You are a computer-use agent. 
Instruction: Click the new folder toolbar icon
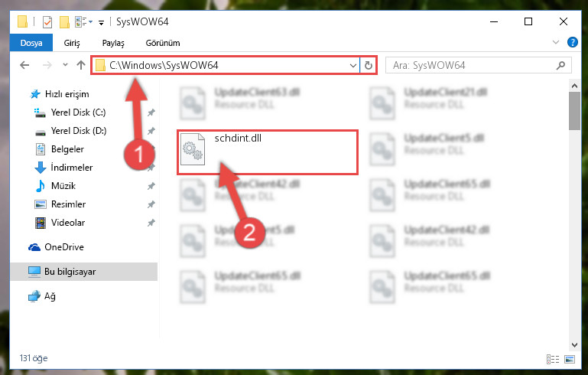point(64,22)
